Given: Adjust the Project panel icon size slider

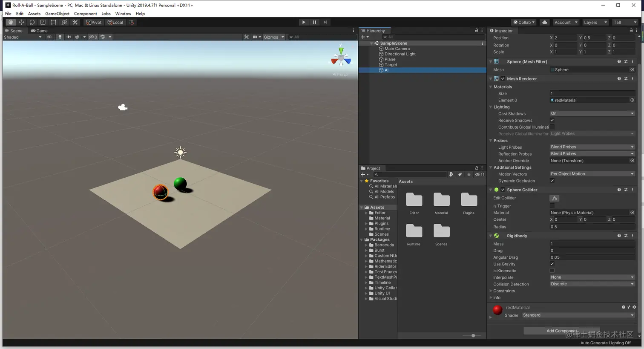Looking at the screenshot, I should click(x=473, y=336).
